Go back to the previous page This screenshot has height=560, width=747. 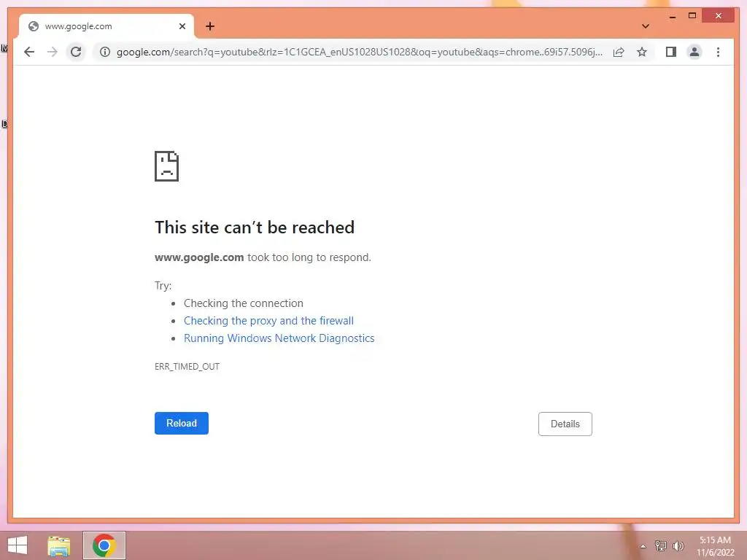point(29,52)
